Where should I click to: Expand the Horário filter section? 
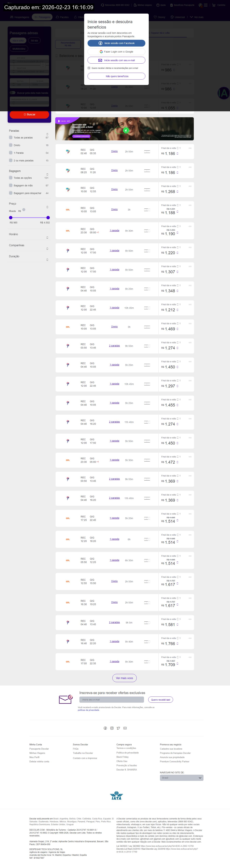(x=47, y=238)
